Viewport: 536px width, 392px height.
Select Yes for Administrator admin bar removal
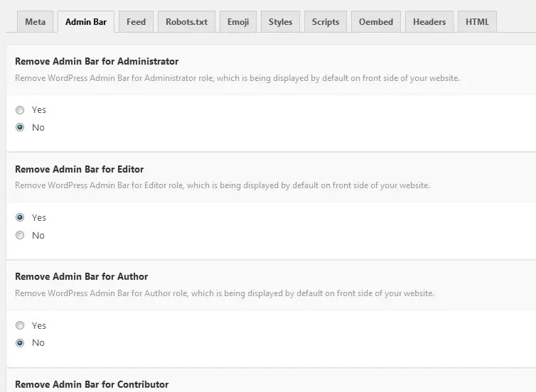click(x=20, y=110)
